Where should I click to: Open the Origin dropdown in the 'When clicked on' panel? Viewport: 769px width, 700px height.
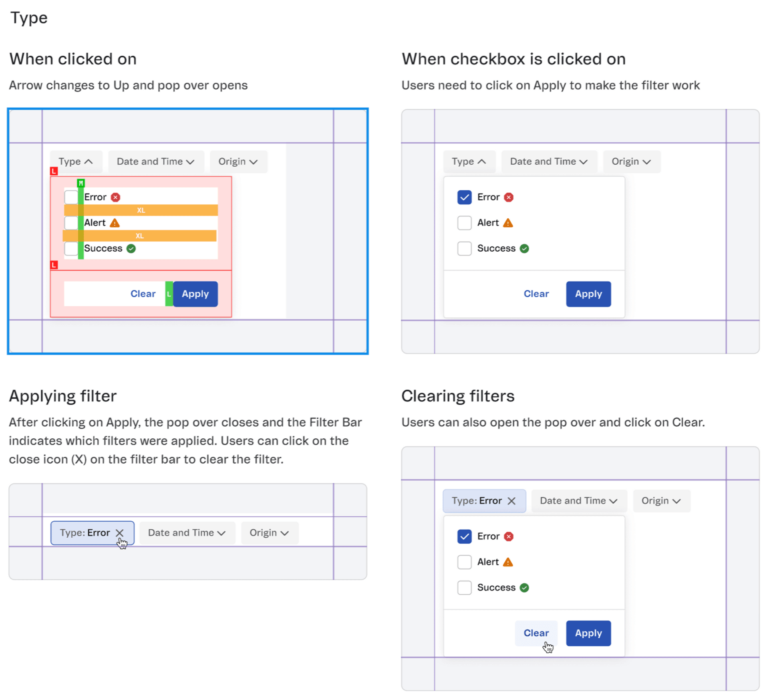coord(238,161)
